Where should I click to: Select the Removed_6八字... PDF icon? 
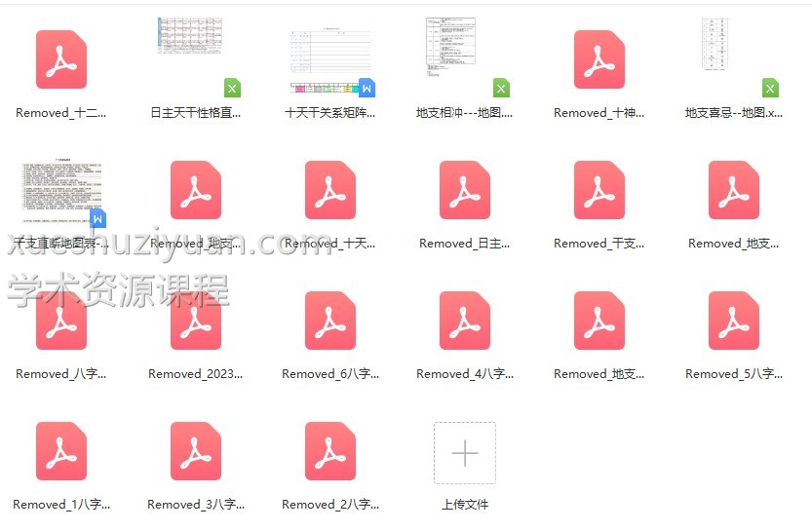pos(330,321)
